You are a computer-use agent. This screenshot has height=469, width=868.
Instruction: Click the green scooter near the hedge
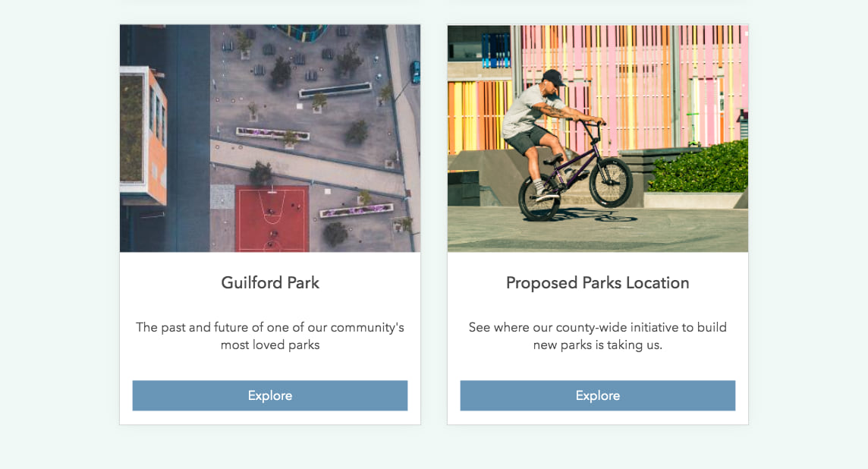(x=692, y=127)
